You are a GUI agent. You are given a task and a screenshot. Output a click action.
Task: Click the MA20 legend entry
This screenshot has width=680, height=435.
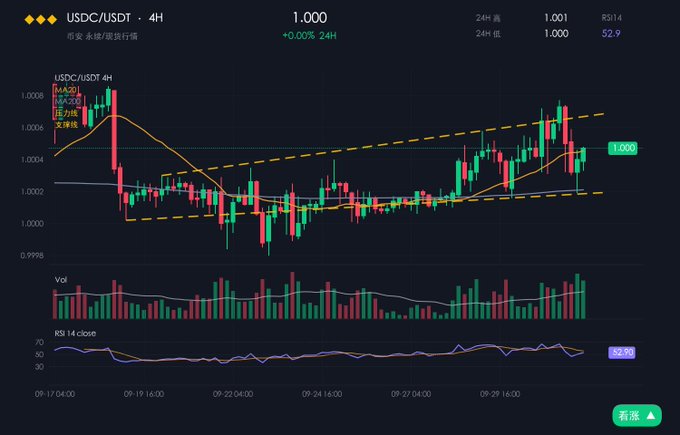(x=66, y=90)
